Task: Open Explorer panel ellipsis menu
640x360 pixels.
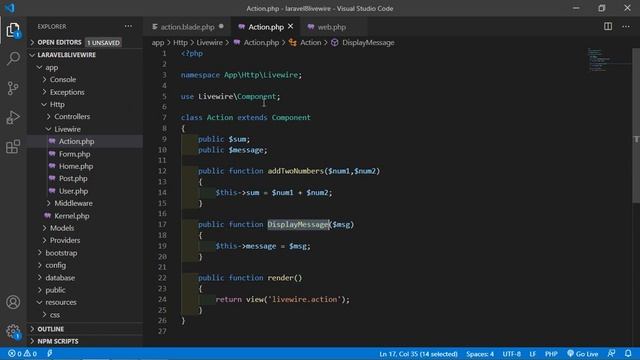Action: click(x=128, y=26)
